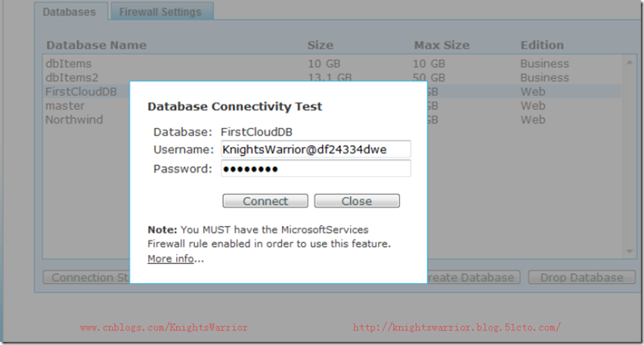The image size is (644, 345).
Task: Click the Connect button
Action: coord(265,200)
